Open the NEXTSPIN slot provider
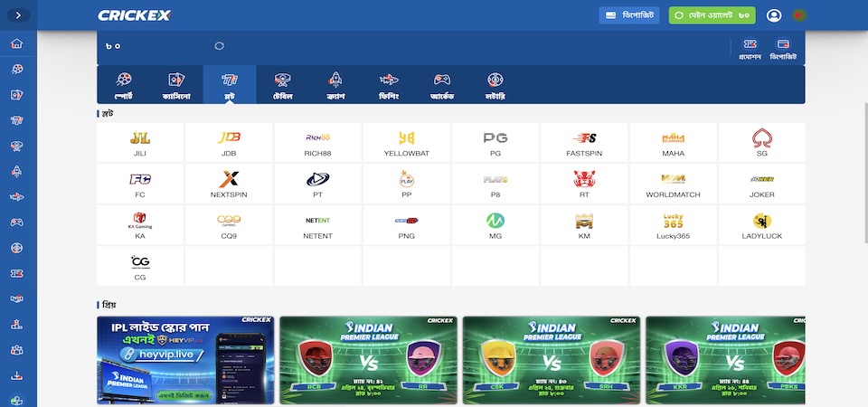This screenshot has height=407, width=868. click(229, 184)
